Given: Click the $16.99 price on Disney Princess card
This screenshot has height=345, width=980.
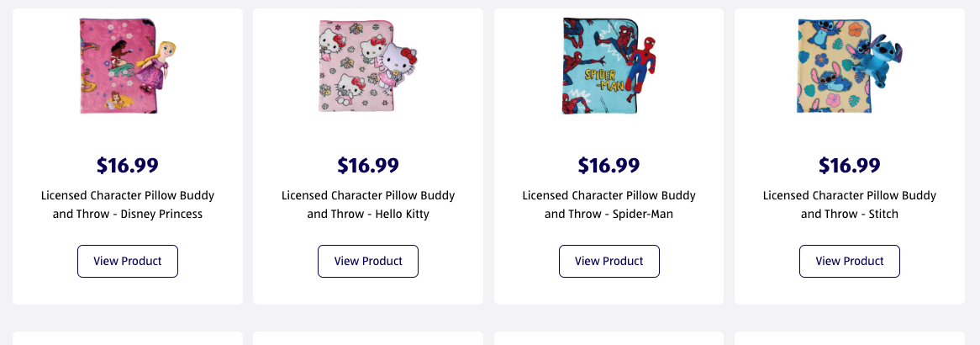Looking at the screenshot, I should [x=128, y=165].
